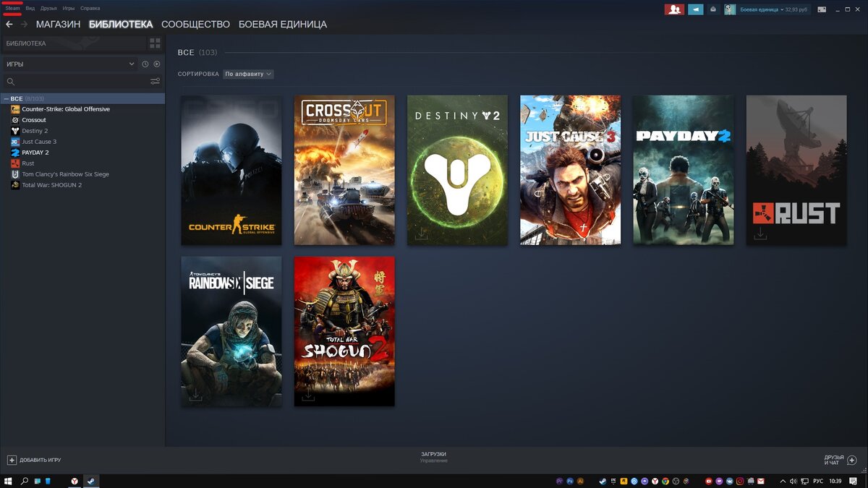The width and height of the screenshot is (868, 488).
Task: Expand the Боевая единица account dropdown
Action: point(760,9)
